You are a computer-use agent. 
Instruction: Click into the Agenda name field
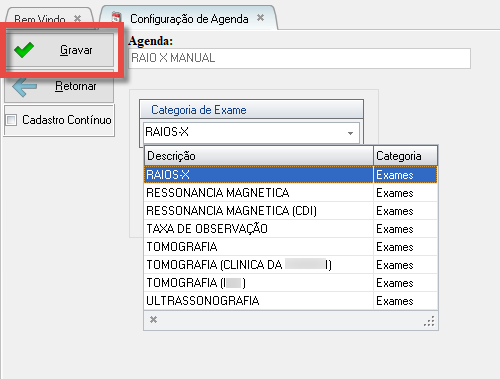coord(299,58)
